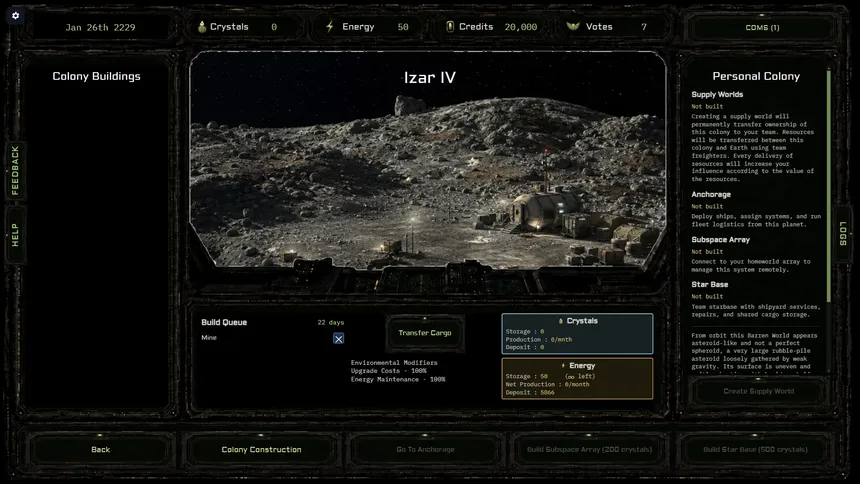Image resolution: width=860 pixels, height=484 pixels.
Task: Click Create Supply World button
Action: [x=759, y=391]
